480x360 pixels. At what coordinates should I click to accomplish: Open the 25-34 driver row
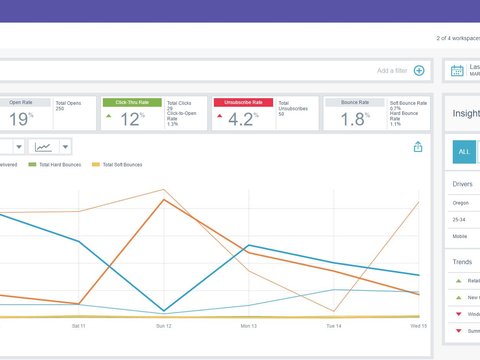coord(464,220)
